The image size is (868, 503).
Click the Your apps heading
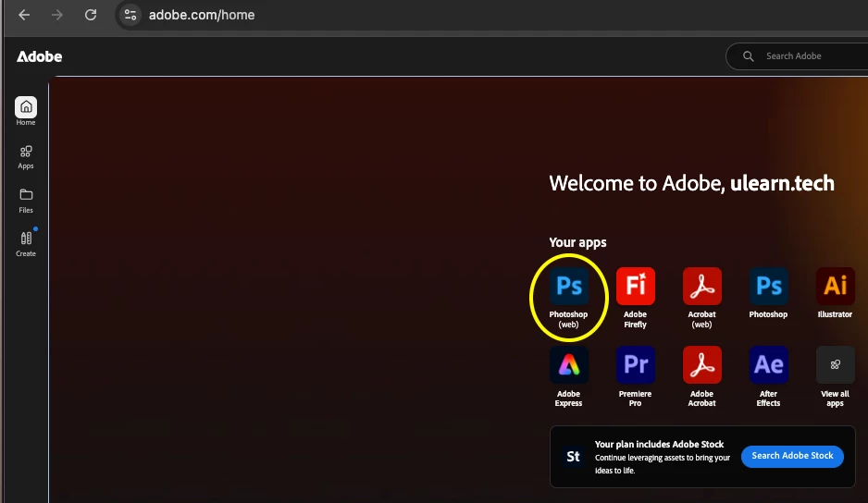[577, 242]
